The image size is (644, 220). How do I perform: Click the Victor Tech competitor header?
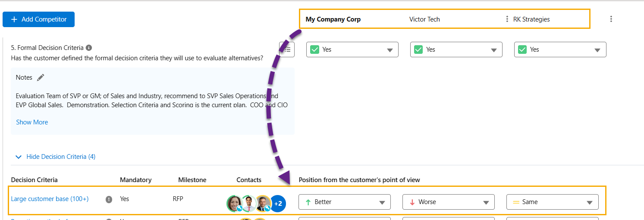[424, 19]
